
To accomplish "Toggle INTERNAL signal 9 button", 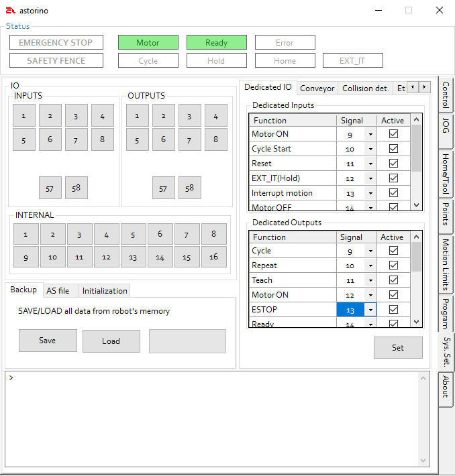I will pos(26,257).
